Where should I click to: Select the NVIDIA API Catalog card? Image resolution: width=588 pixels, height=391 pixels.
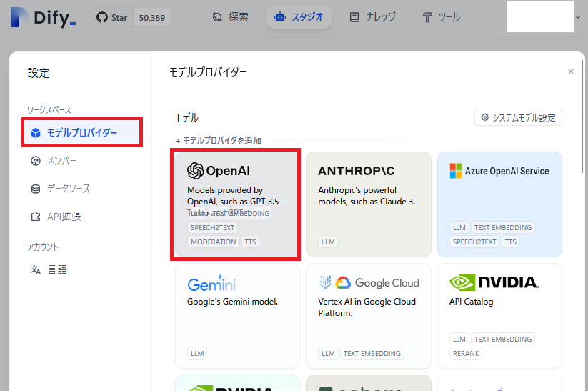point(499,315)
